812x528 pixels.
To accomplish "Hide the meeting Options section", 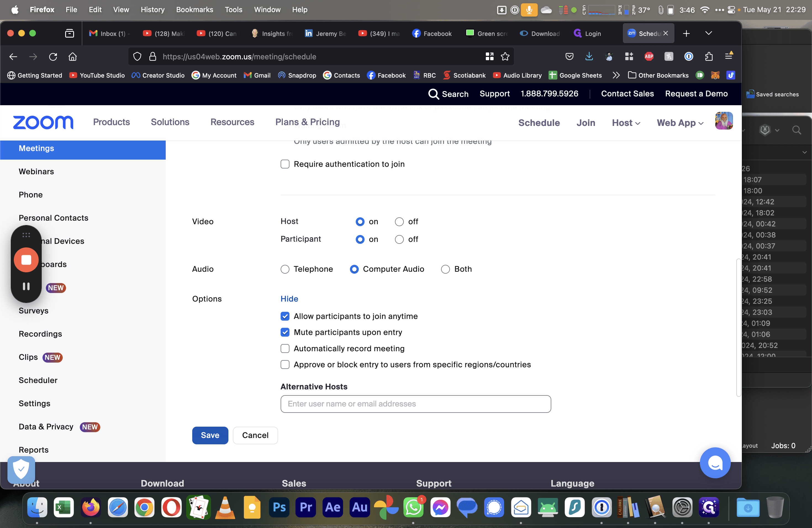I will coord(289,299).
